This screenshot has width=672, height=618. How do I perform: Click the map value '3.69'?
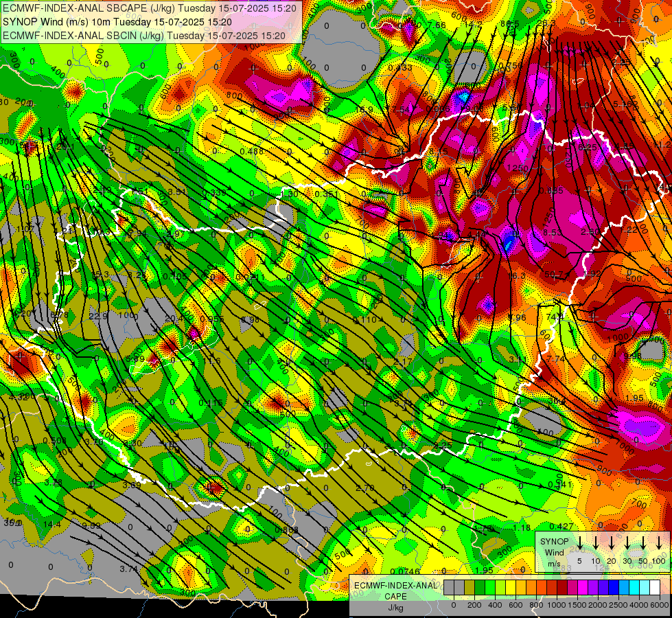coord(132,485)
